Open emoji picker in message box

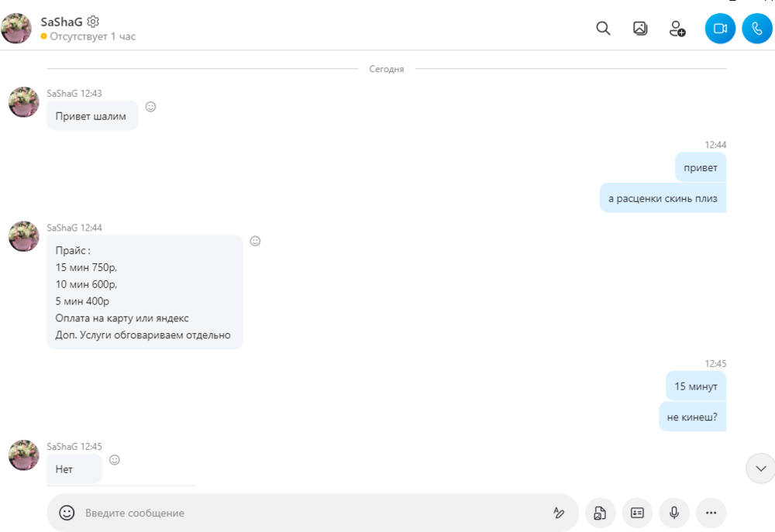(x=67, y=513)
